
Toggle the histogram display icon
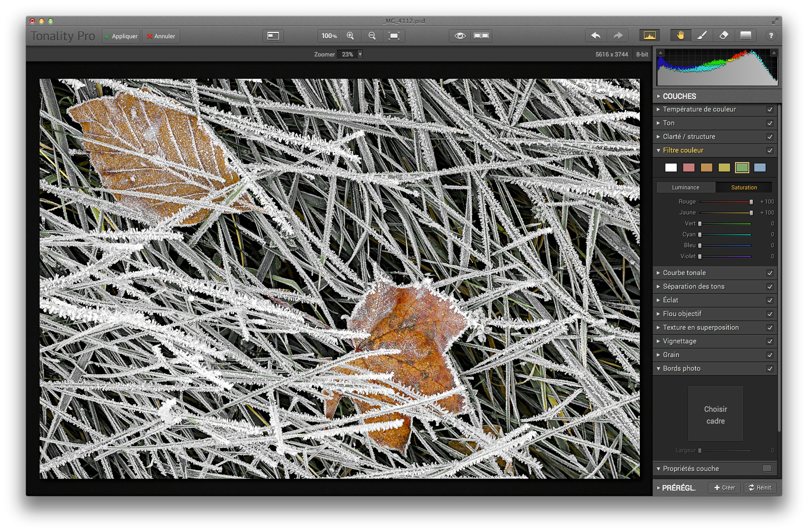pyautogui.click(x=650, y=36)
